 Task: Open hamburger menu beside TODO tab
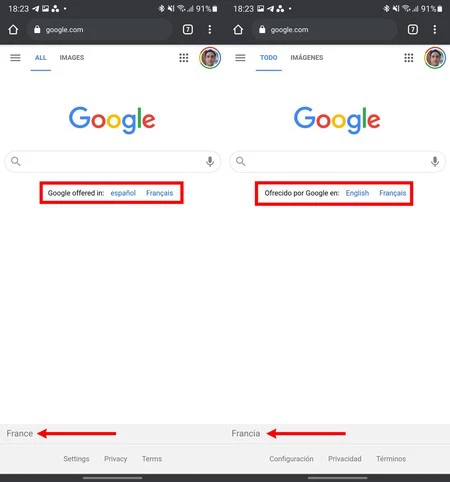click(240, 58)
